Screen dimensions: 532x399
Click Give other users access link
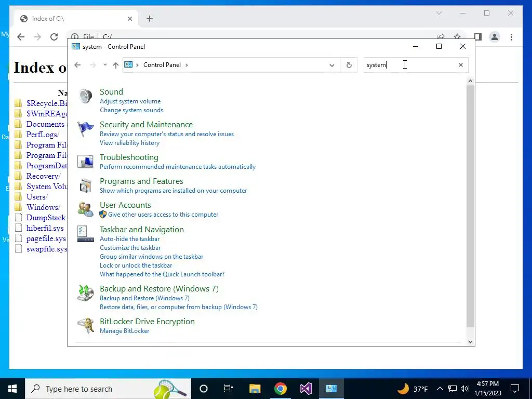163,215
